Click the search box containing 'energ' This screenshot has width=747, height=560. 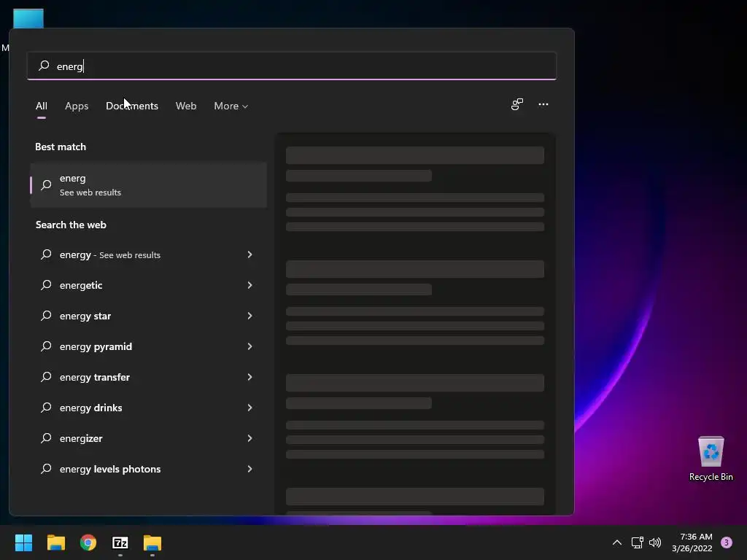[x=292, y=66]
